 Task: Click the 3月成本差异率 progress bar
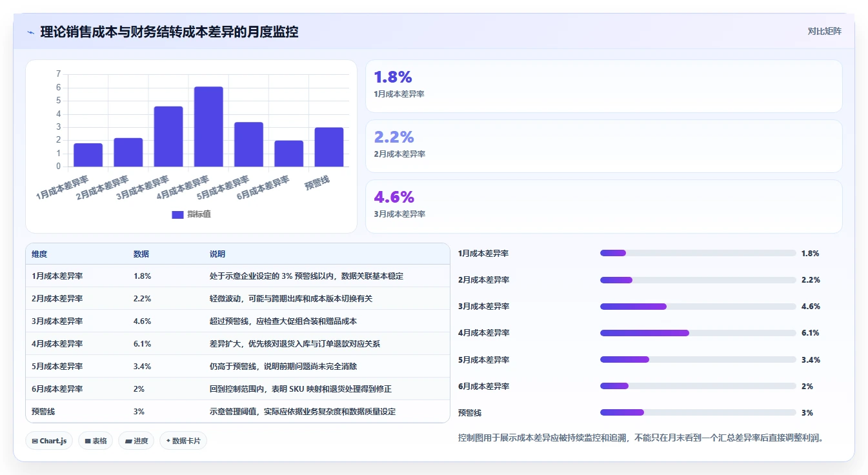coord(698,306)
